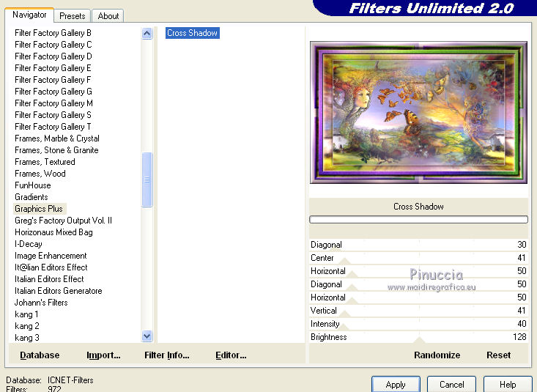
Task: Select Filter Factory Gallery G
Action: [53, 92]
